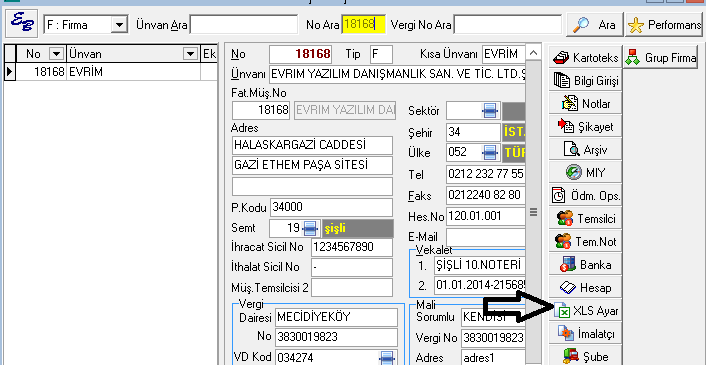Open Şikayet complaints
706x365 pixels.
[585, 126]
